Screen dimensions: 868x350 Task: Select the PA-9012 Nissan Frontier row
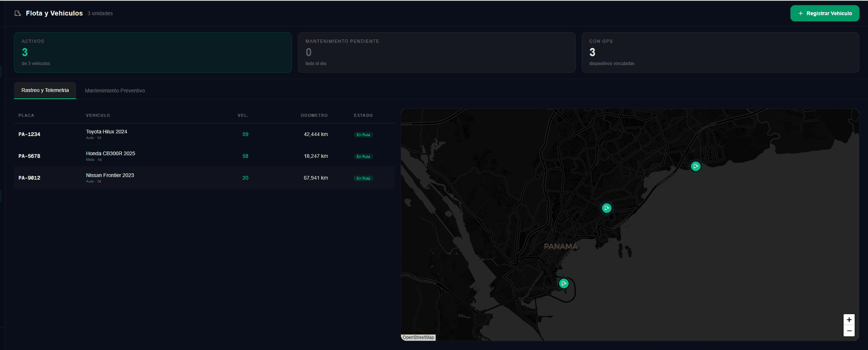coord(204,178)
